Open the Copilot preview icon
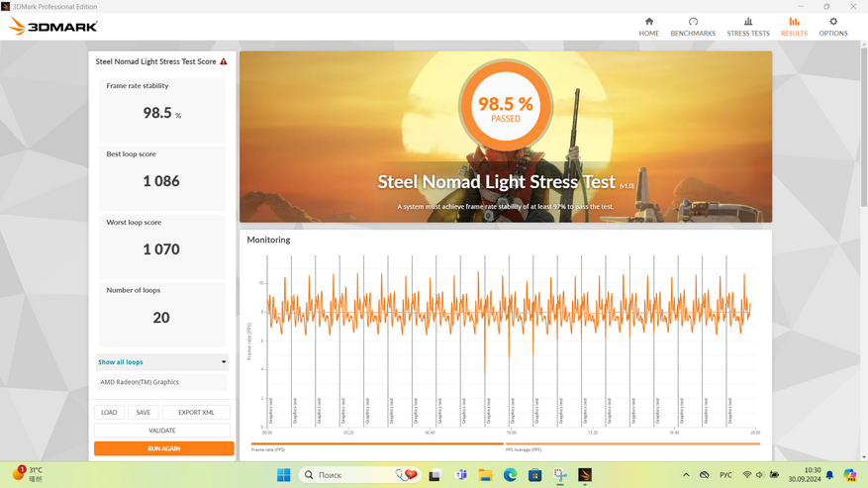868x488 pixels. point(850,475)
